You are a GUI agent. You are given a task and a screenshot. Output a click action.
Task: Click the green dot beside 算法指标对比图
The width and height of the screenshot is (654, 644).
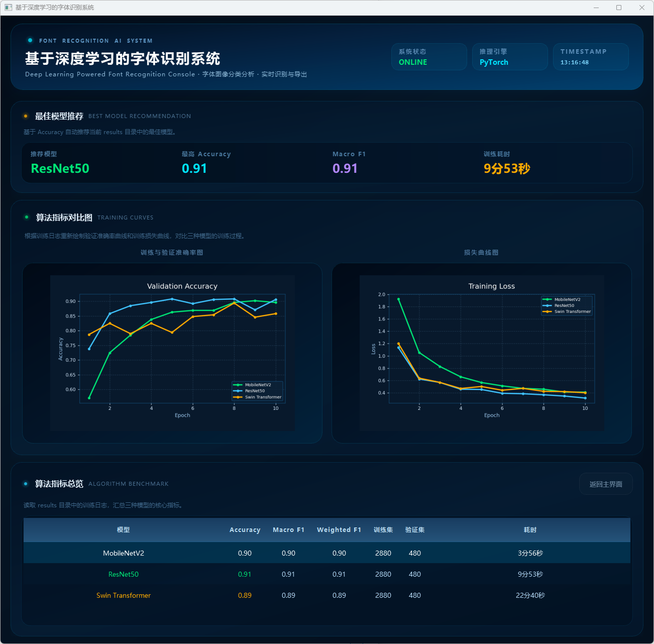coord(27,217)
